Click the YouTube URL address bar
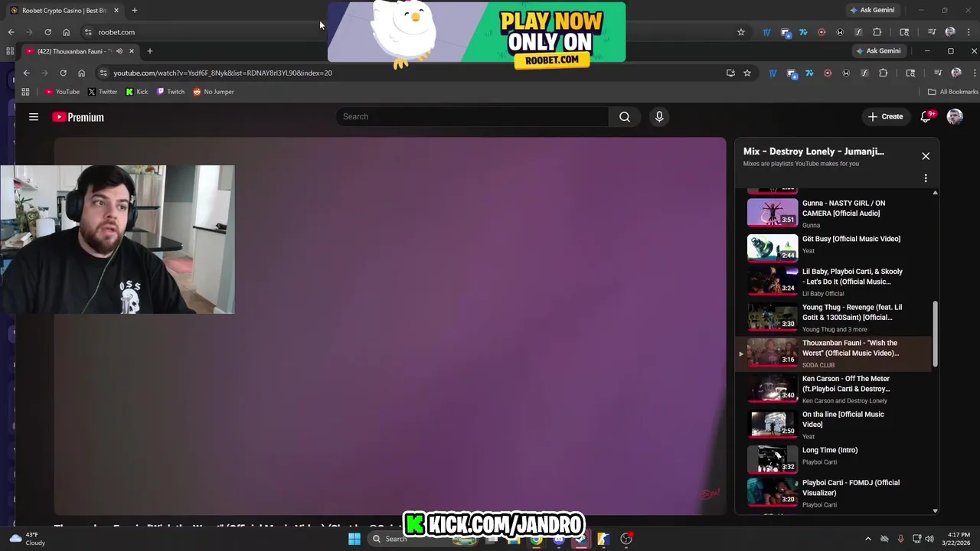 coord(413,73)
